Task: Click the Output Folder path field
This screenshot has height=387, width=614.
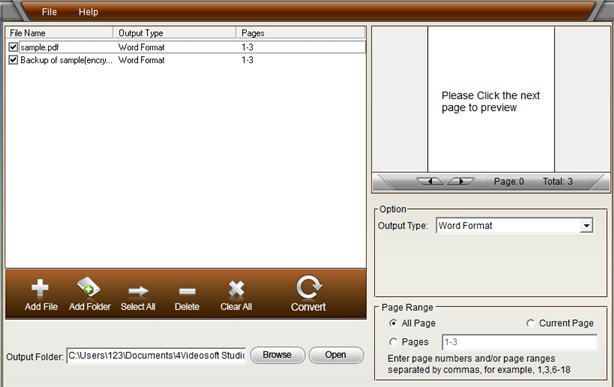Action: (x=157, y=355)
